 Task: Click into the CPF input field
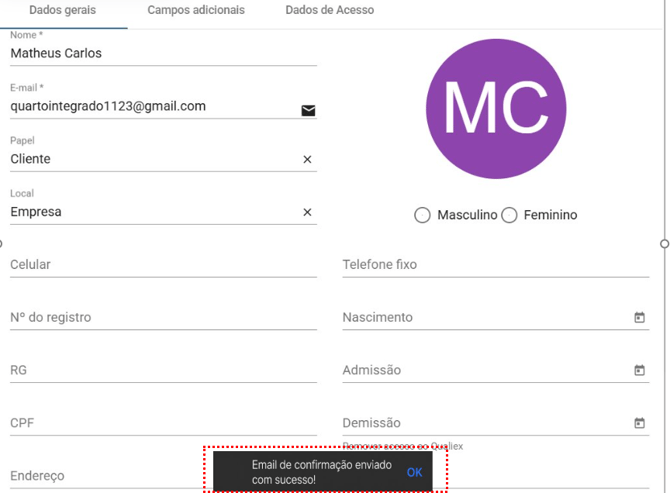pos(160,423)
